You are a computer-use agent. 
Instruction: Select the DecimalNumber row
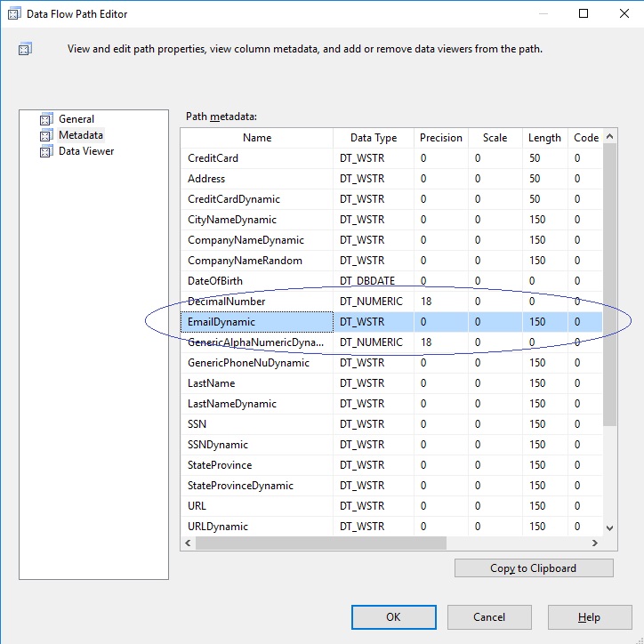pos(391,302)
